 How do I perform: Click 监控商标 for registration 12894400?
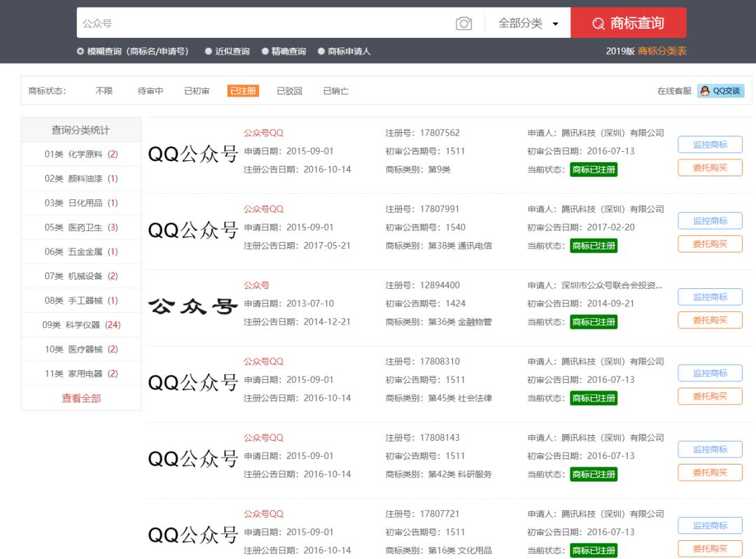(x=710, y=297)
